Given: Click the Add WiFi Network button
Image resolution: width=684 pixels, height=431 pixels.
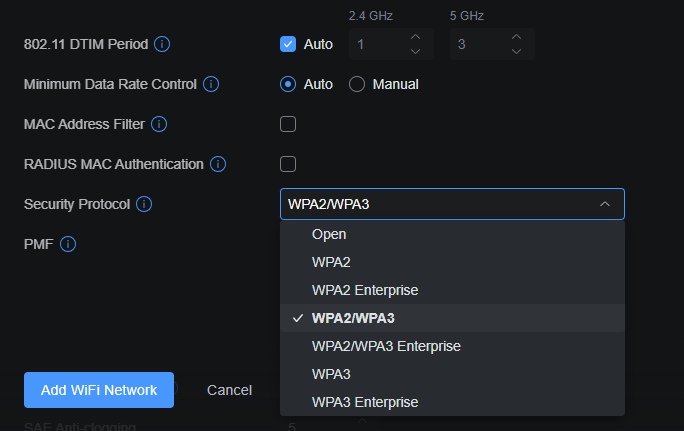Looking at the screenshot, I should 99,390.
